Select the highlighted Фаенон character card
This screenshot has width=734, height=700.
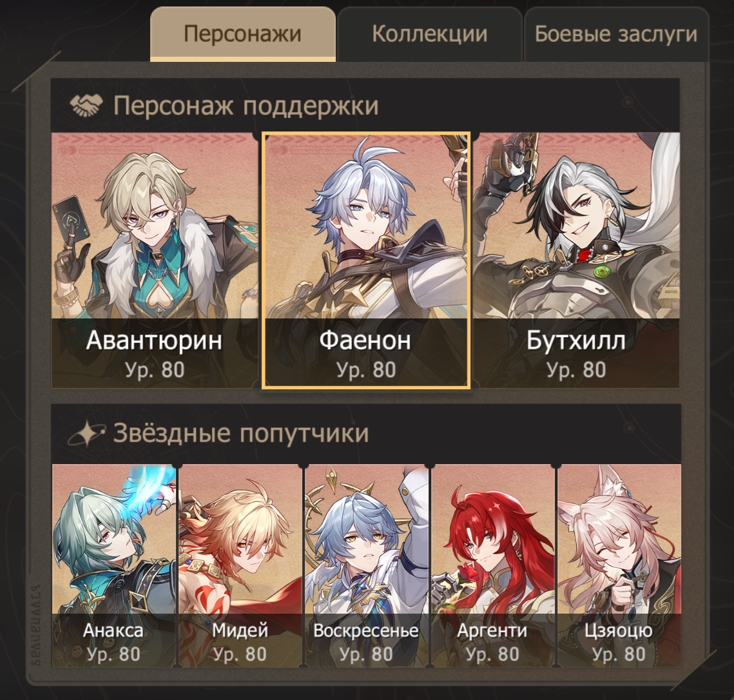point(365,260)
